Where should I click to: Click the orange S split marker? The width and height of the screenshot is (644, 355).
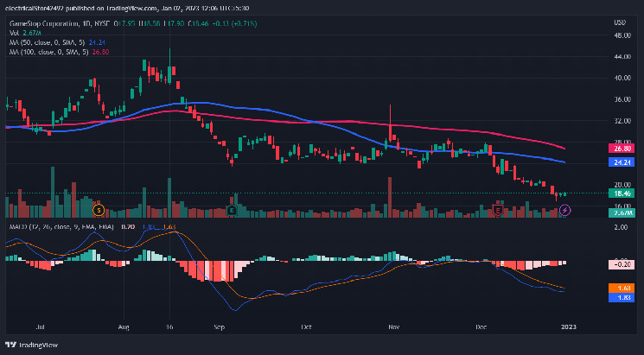coord(98,211)
